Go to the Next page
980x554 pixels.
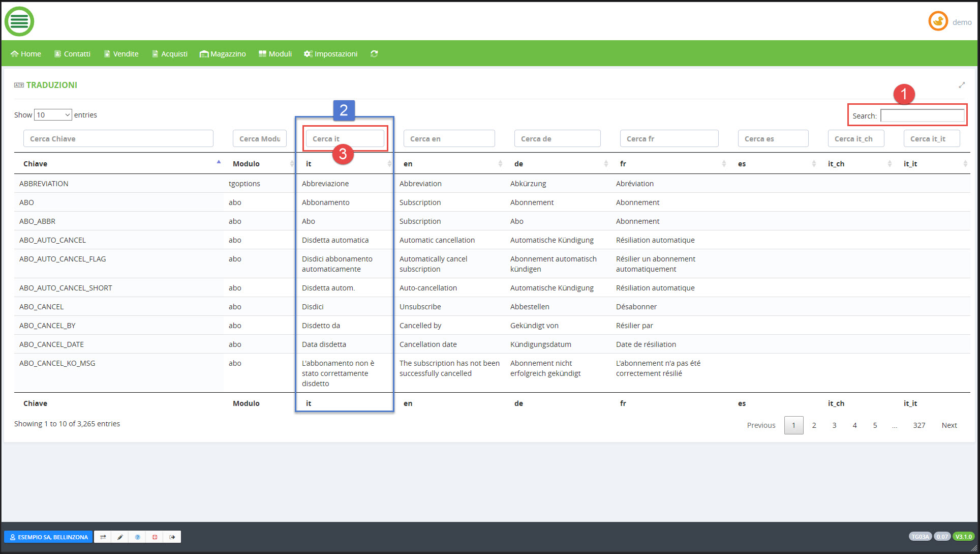[x=948, y=425]
